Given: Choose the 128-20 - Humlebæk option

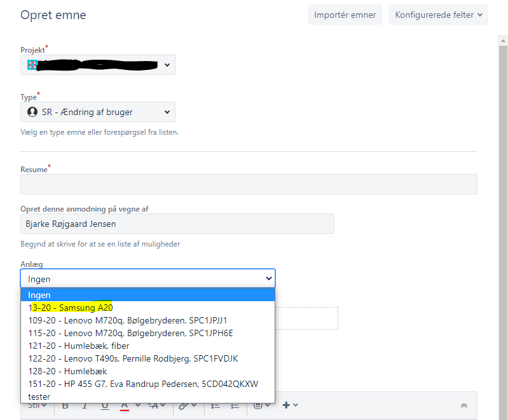Looking at the screenshot, I should [148, 371].
